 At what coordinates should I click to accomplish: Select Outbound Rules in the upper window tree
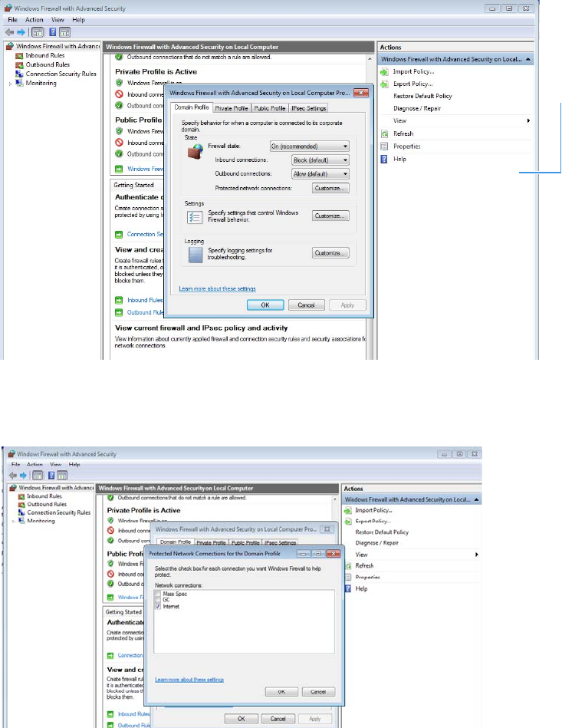[x=48, y=64]
